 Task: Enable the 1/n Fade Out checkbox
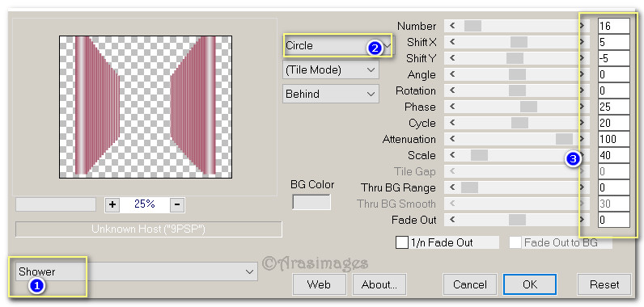click(x=401, y=242)
